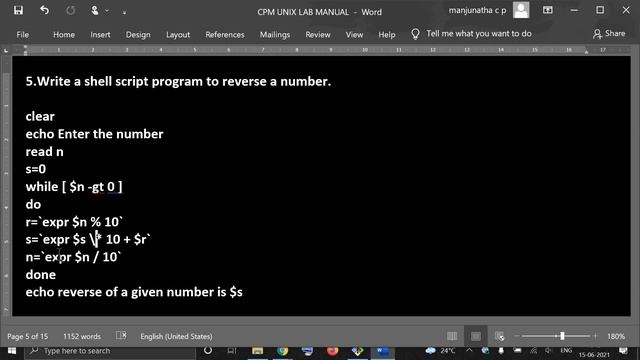Focus the 'Tell me what you want to do' box
This screenshot has width=640, height=360.
click(479, 33)
